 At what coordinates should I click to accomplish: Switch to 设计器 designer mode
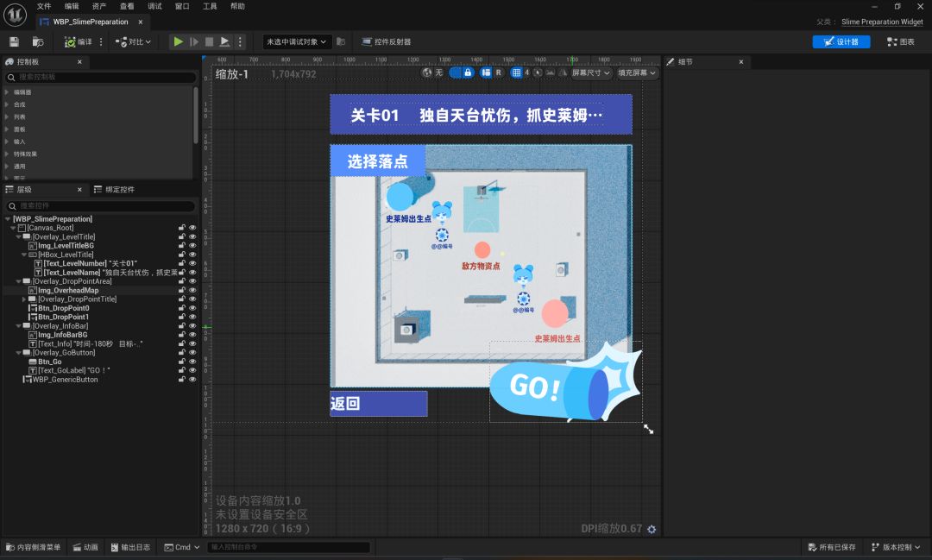click(841, 41)
